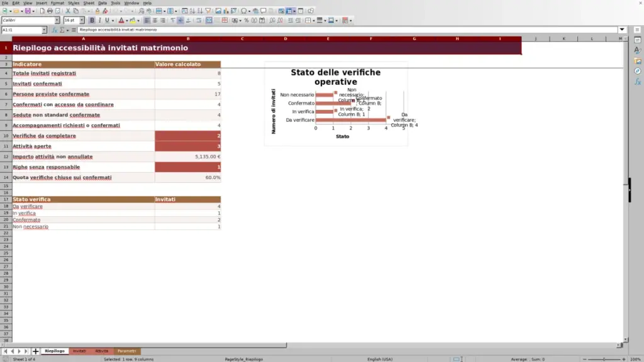Open the sidebar Gallery icon
The width and height of the screenshot is (644, 362).
pyautogui.click(x=638, y=61)
